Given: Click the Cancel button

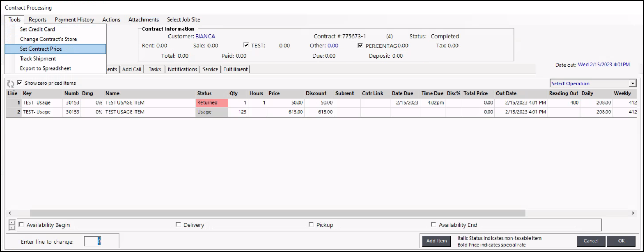Looking at the screenshot, I should point(591,241).
